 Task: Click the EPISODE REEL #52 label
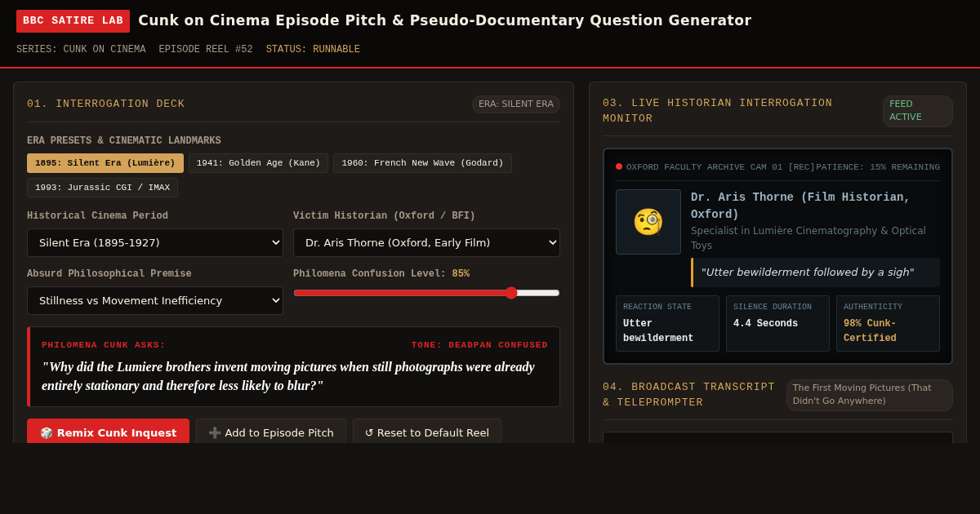(x=206, y=50)
